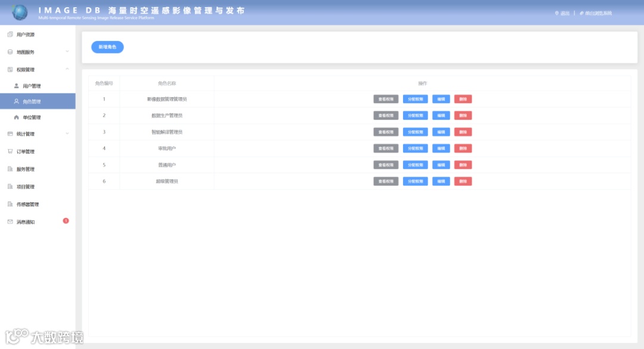The width and height of the screenshot is (644, 349).
Task: Click 查看权限 for 影像数据管理管理员
Action: pos(386,99)
